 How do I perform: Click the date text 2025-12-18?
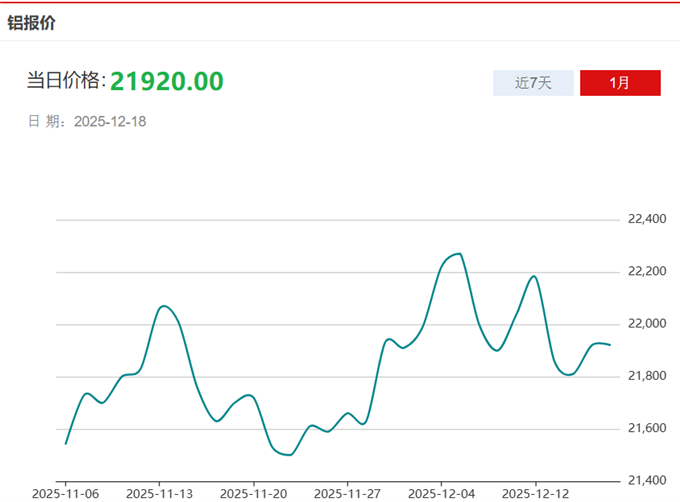[111, 121]
